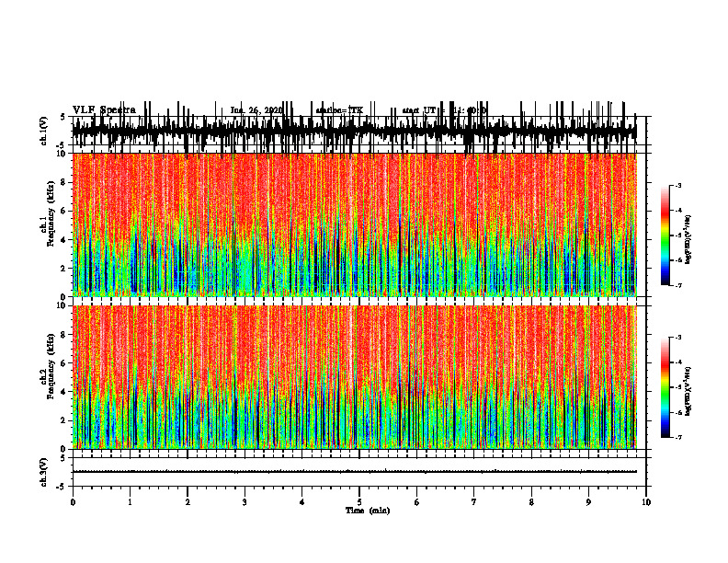Click the '-7' tick on ch.2 color bar
The width and height of the screenshot is (728, 563).
tap(678, 438)
